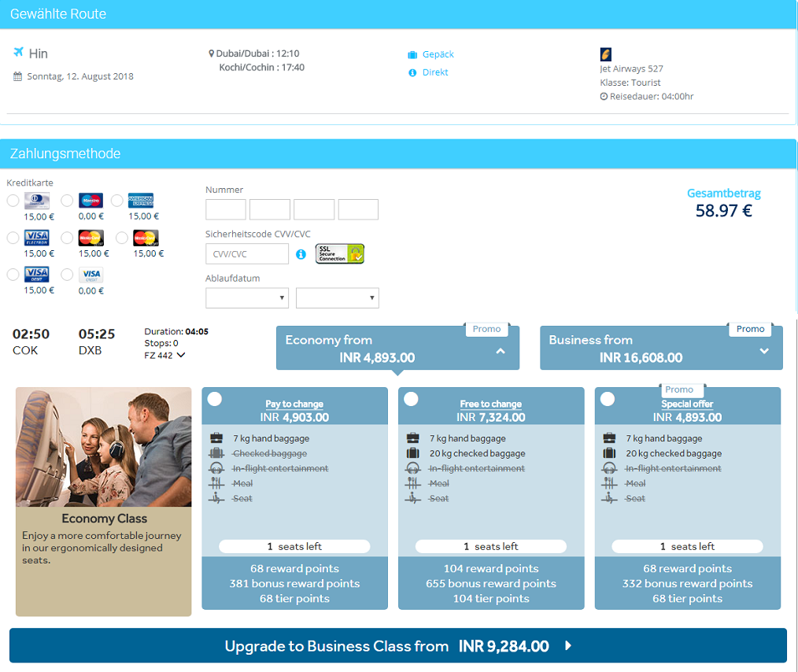Click the Visa Electron card logo
This screenshot has width=798, height=672.
pos(37,238)
